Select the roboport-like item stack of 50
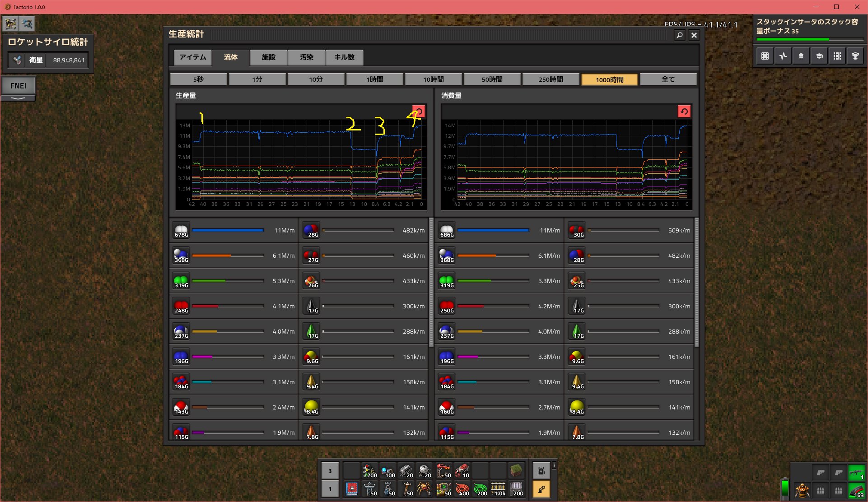868x502 pixels. tap(444, 489)
